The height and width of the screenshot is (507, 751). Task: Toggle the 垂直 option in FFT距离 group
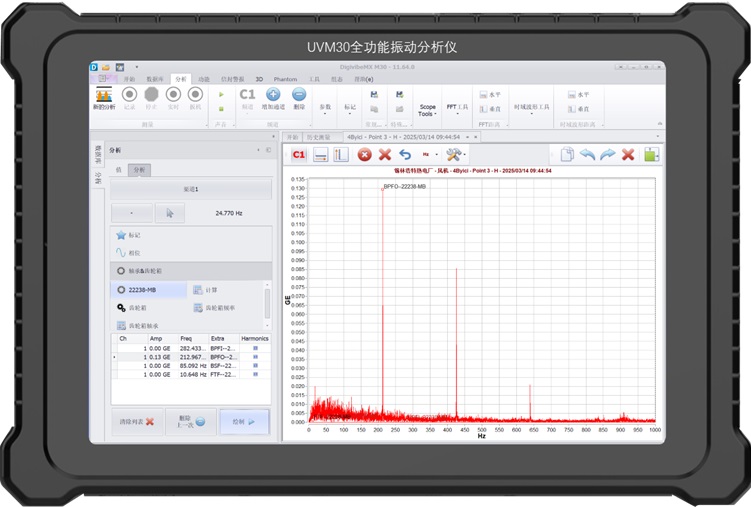click(490, 109)
